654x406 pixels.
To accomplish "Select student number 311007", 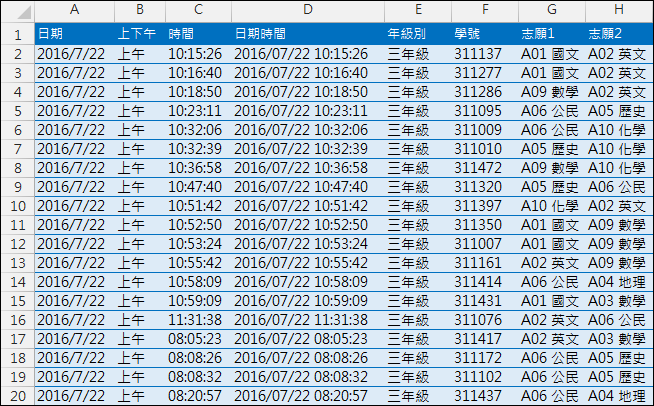I will click(485, 244).
